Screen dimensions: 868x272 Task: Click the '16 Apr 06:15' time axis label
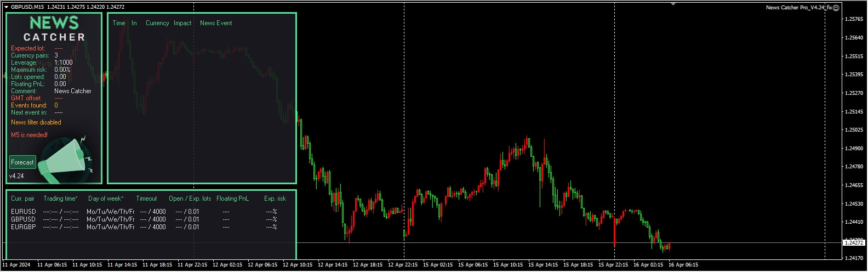[683, 265]
